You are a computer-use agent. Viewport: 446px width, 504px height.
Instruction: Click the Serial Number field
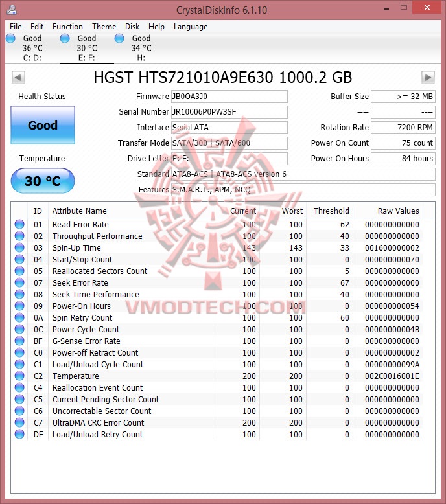[229, 112]
